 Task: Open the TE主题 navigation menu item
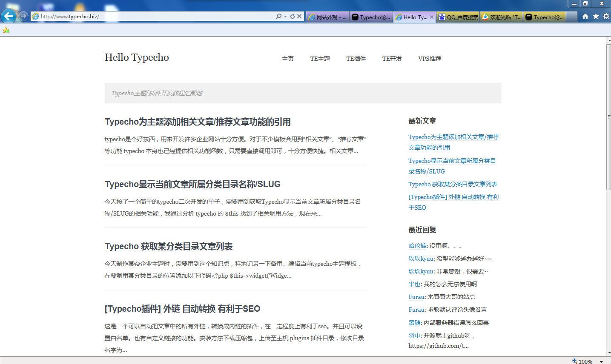[320, 59]
